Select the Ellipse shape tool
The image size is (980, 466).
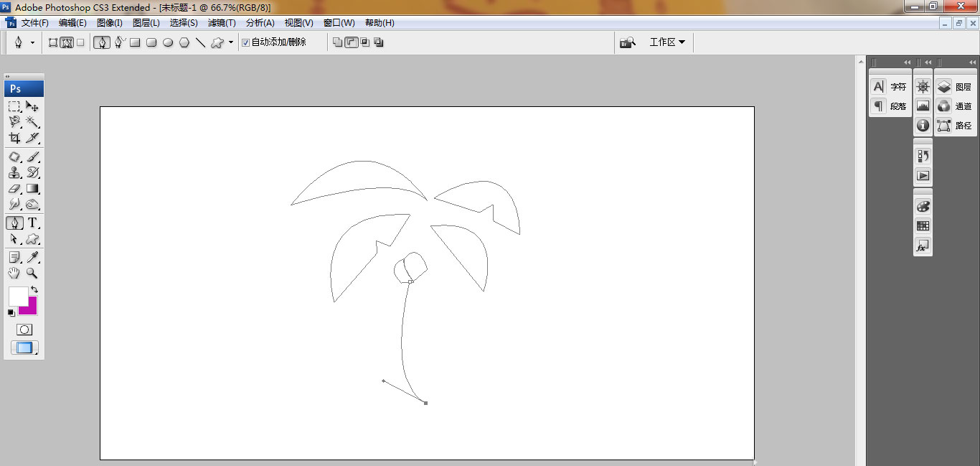tap(168, 42)
